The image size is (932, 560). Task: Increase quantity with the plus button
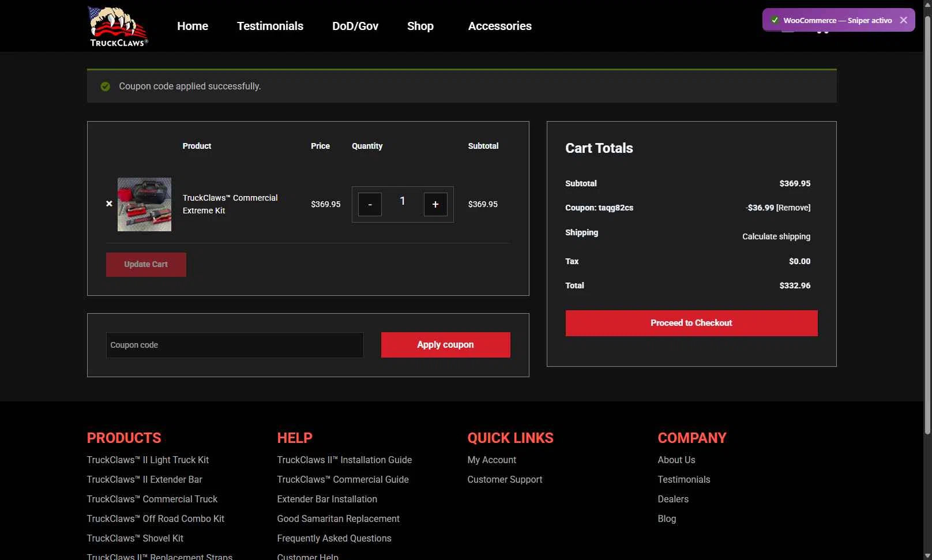(x=435, y=204)
